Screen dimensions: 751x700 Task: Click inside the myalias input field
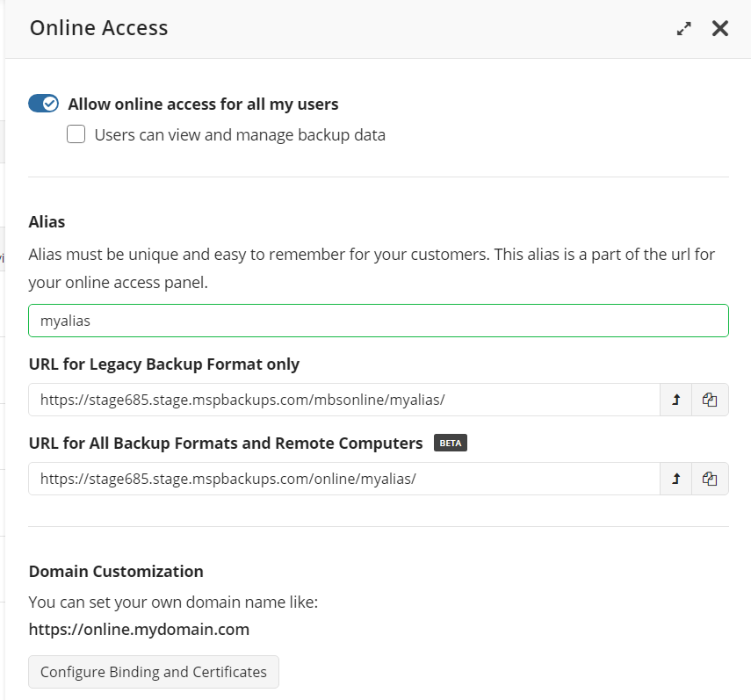tap(264, 320)
